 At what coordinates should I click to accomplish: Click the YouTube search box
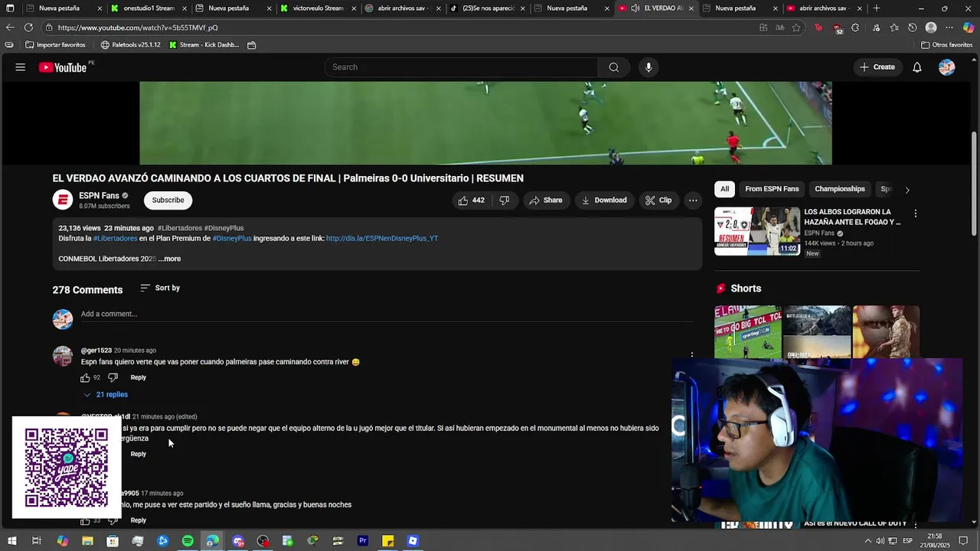pos(462,67)
